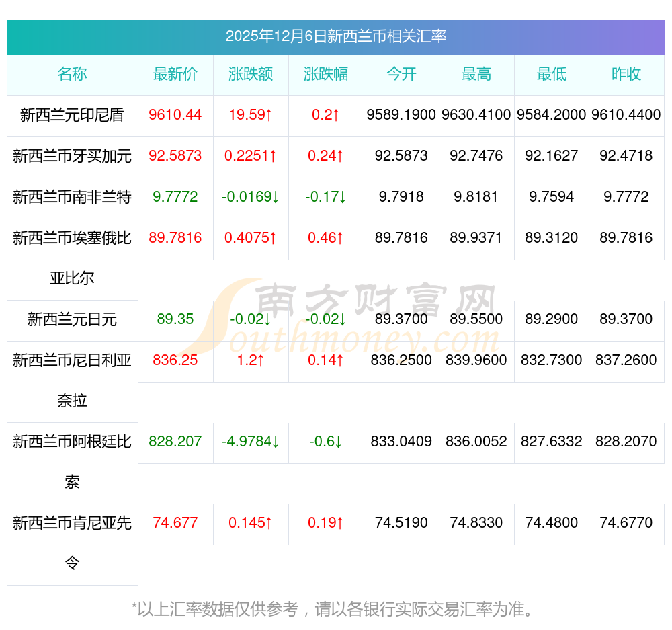
Task: Click the 昨收 column header
Action: click(x=626, y=74)
